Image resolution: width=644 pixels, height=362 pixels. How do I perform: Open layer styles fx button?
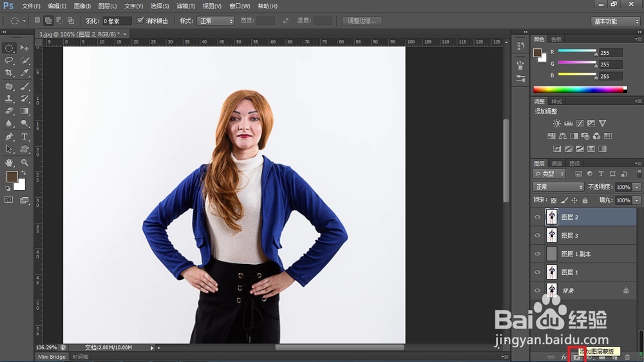pos(563,357)
